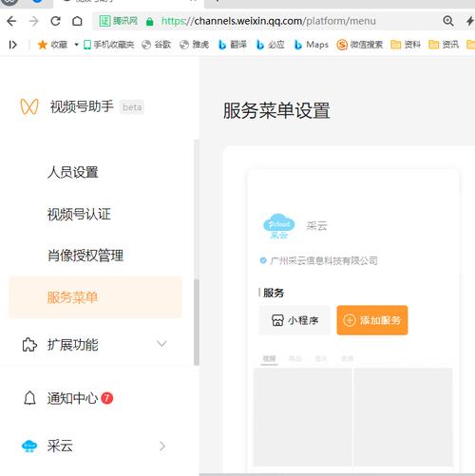Click the orange 添加服务 button
This screenshot has height=476, width=475.
[372, 320]
